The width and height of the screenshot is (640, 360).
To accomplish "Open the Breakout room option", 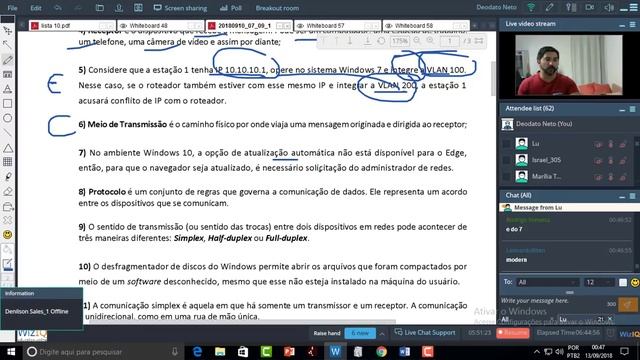I will pyautogui.click(x=277, y=8).
